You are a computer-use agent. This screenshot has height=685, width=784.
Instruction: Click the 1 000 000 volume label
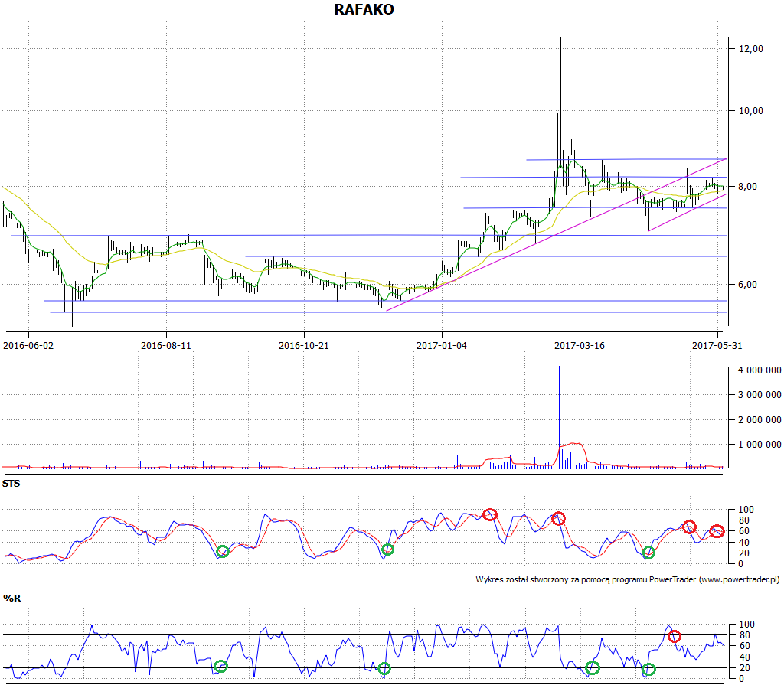tap(759, 445)
